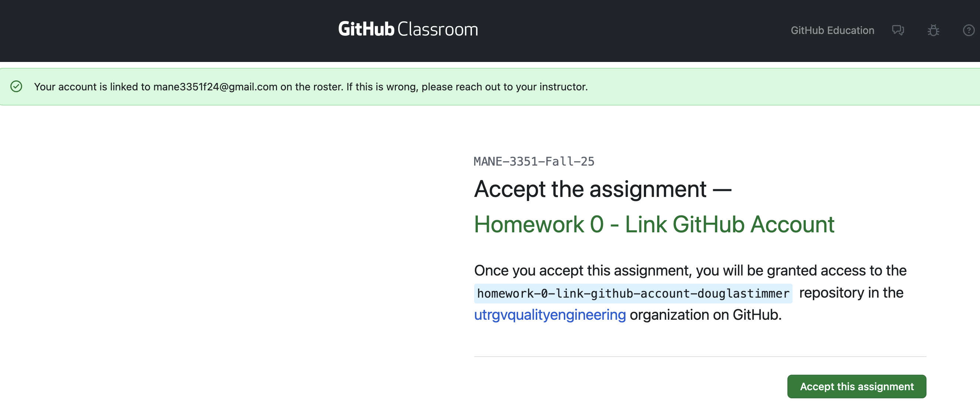Screen dimensions: 980x416
Task: Open the discussions speech bubble icon
Action: point(898,30)
